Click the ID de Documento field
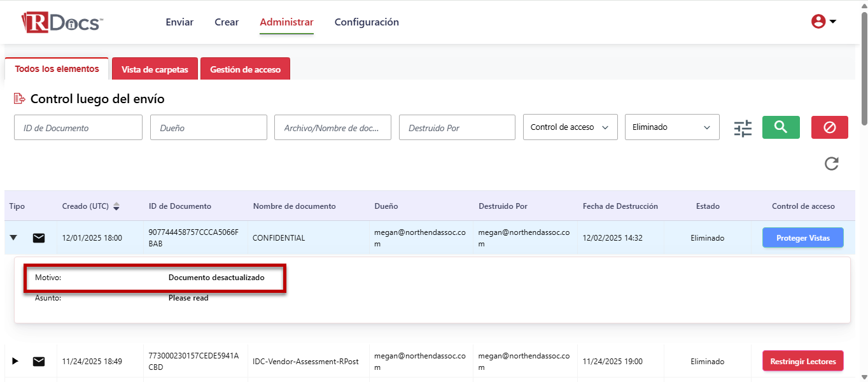868x382 pixels. [x=78, y=128]
